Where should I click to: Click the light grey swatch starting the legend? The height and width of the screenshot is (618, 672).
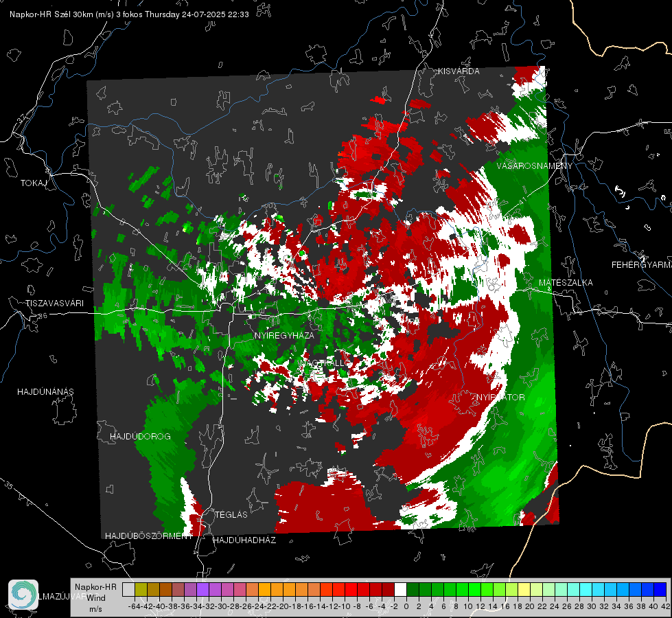pos(128,590)
